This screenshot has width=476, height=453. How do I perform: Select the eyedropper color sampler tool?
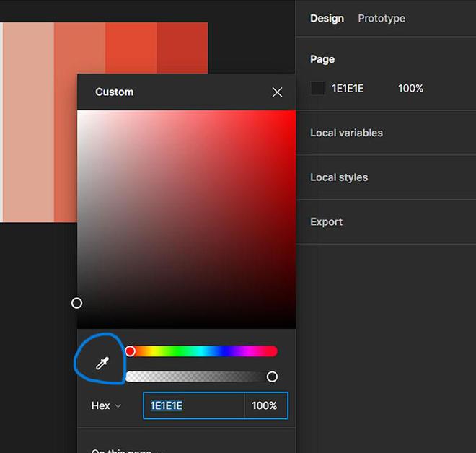[102, 363]
